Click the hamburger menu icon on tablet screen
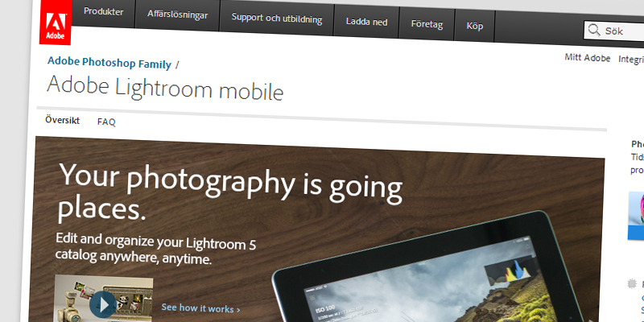This screenshot has width=644, height=322. point(312,298)
